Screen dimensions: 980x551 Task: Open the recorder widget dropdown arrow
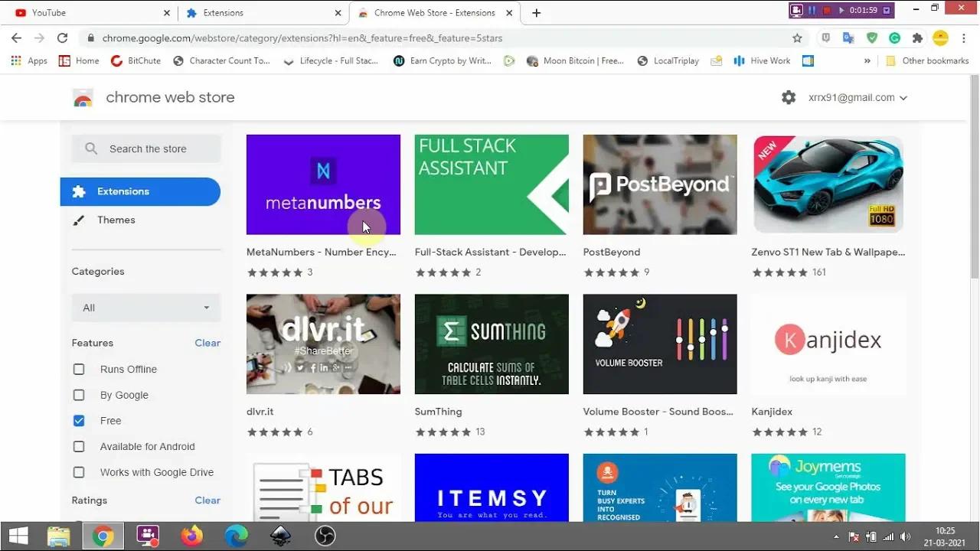887,11
